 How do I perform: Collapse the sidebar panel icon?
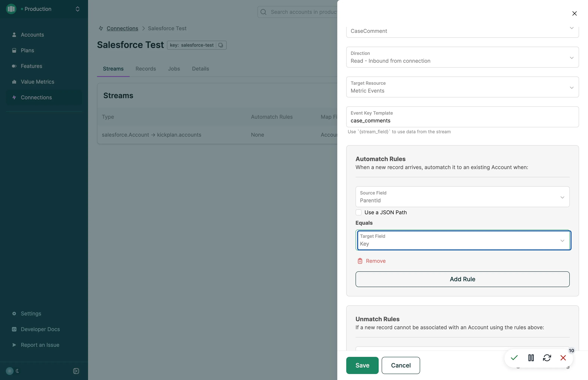[76, 371]
